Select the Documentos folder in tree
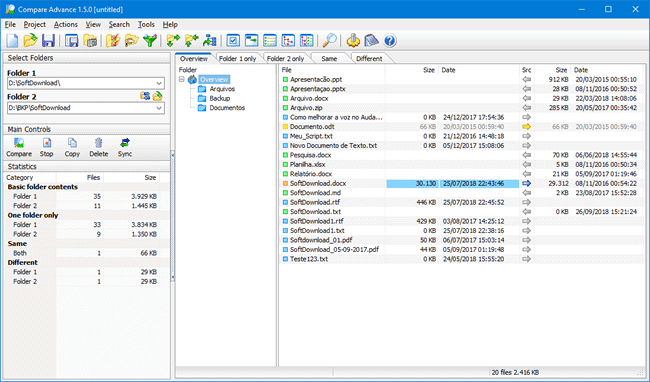 227,108
